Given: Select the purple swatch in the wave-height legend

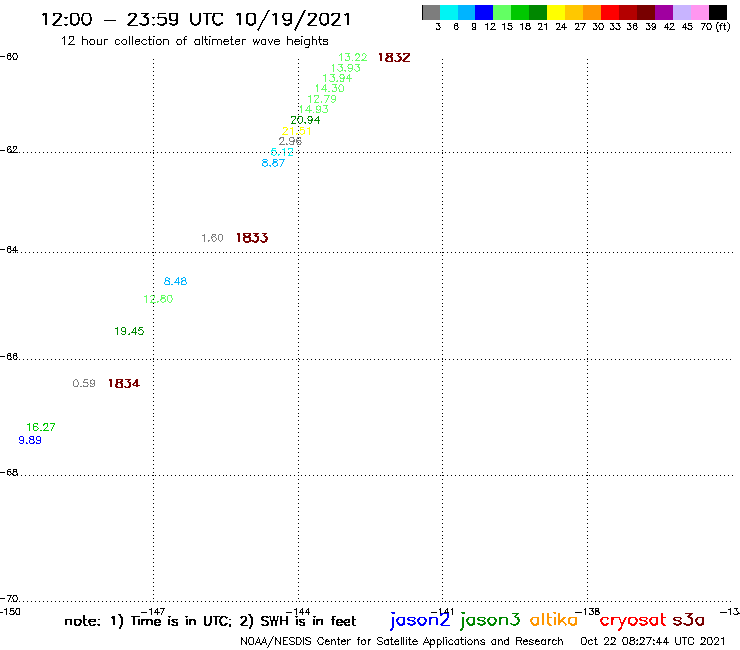Looking at the screenshot, I should tap(664, 12).
